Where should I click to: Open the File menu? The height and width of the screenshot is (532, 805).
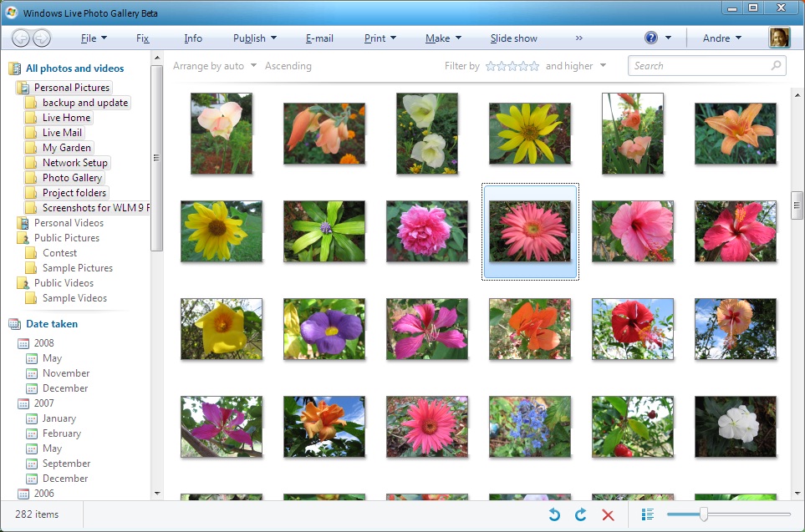[94, 38]
